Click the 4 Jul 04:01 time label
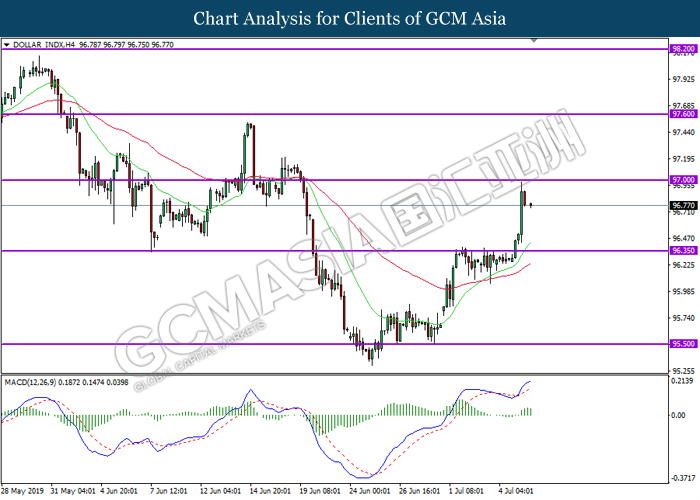Image resolution: width=700 pixels, height=500 pixels. (516, 491)
